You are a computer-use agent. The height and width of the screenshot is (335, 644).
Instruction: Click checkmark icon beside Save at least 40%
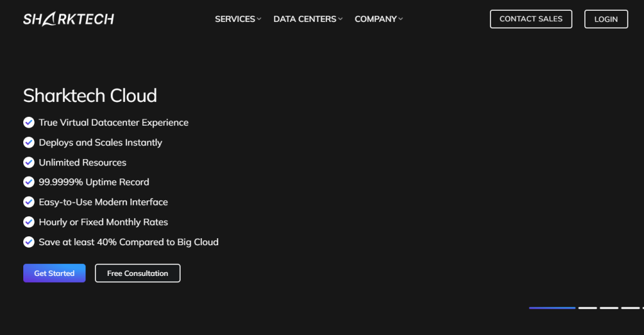click(29, 242)
